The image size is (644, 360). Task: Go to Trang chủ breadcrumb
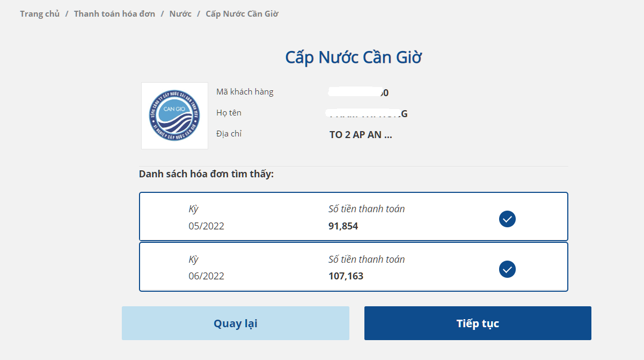pos(40,14)
